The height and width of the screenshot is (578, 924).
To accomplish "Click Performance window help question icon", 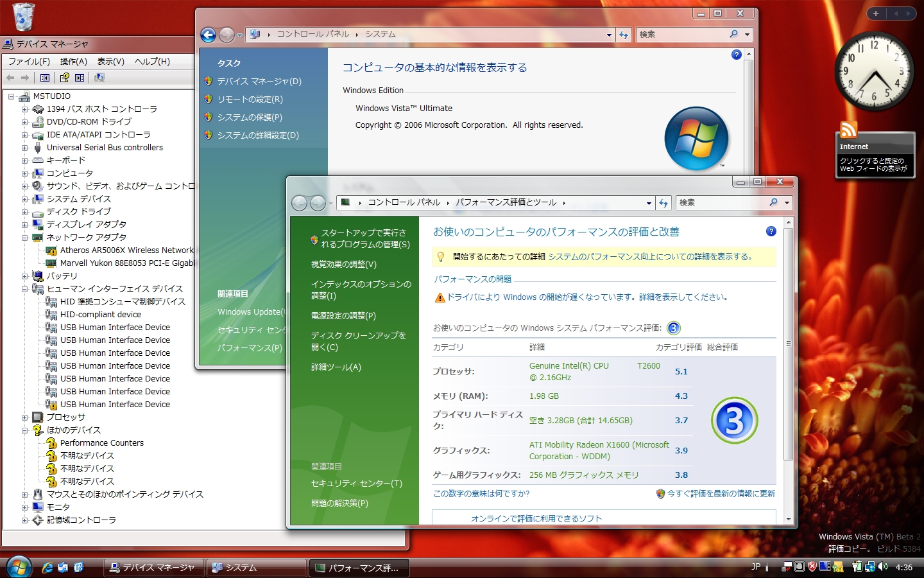I will click(x=771, y=231).
